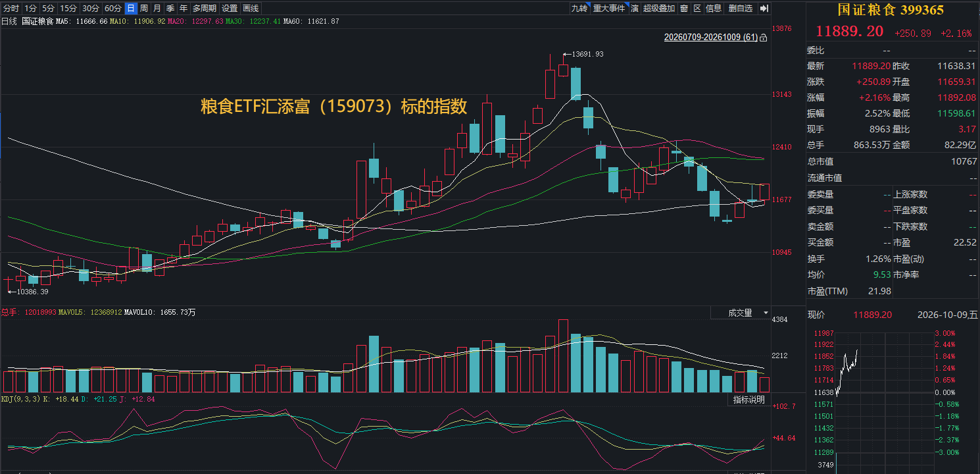Select the 日 daily K-line tab

[131, 9]
